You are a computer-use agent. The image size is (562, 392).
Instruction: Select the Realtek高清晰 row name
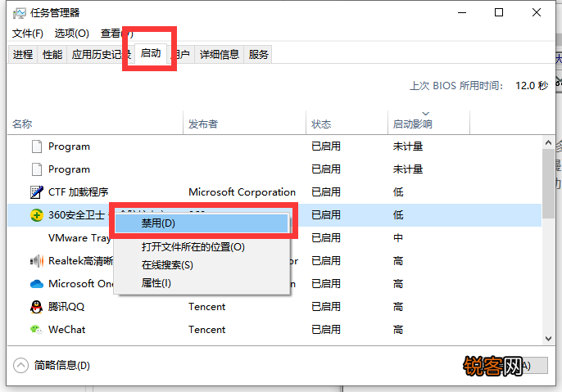80,261
